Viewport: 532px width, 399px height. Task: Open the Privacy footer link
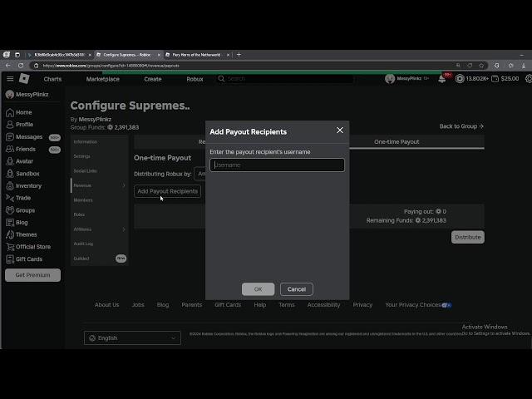[x=362, y=305]
